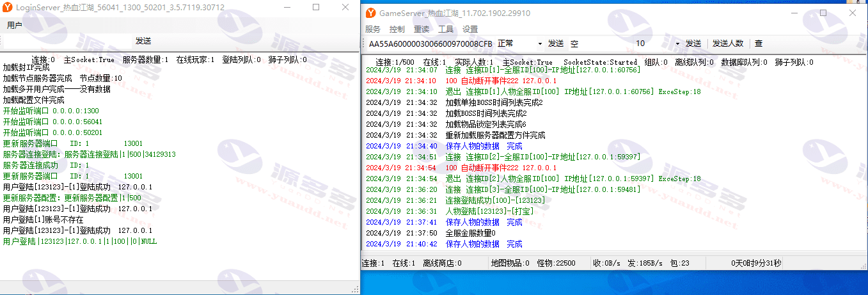Image resolution: width=868 pixels, height=295 pixels.
Task: Click 发送 right of the 10 dropdown
Action: (x=693, y=44)
